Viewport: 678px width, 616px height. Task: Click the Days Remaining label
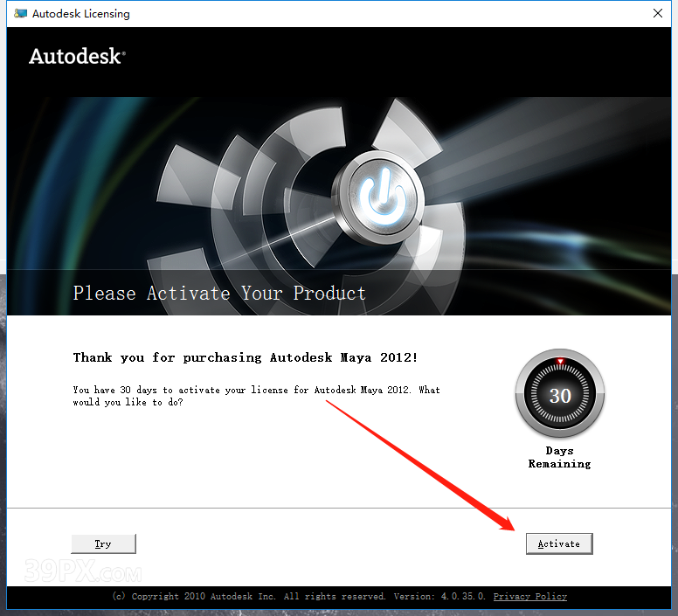click(559, 457)
